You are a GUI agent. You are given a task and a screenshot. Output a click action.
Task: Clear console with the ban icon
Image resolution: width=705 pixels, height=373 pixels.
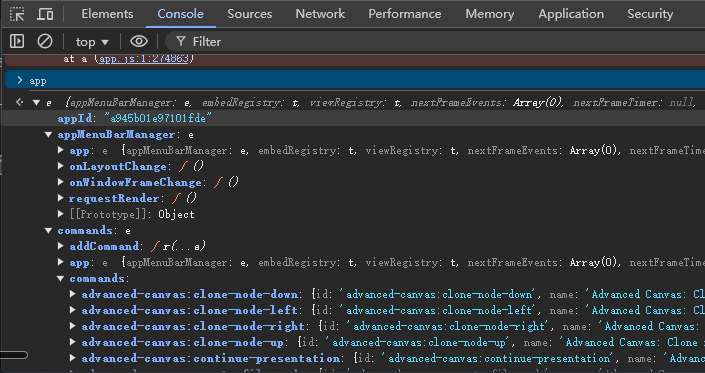[45, 41]
